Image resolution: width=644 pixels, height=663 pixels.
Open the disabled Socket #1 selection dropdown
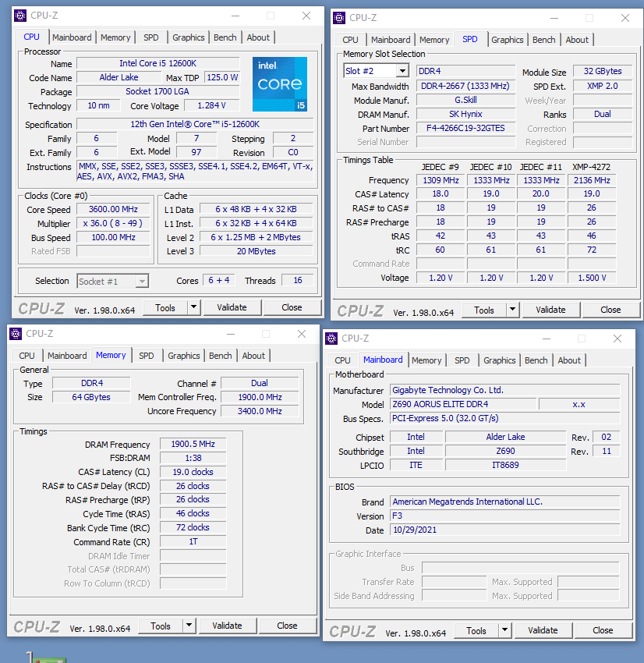point(142,281)
